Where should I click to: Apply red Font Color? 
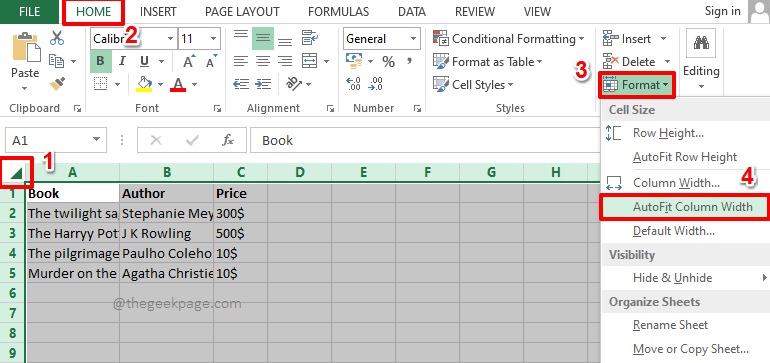[178, 84]
